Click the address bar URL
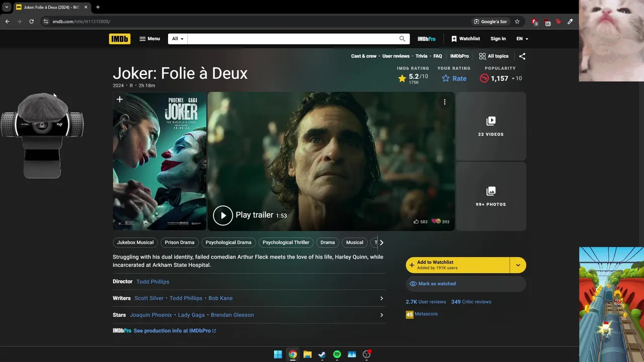 [81, 22]
